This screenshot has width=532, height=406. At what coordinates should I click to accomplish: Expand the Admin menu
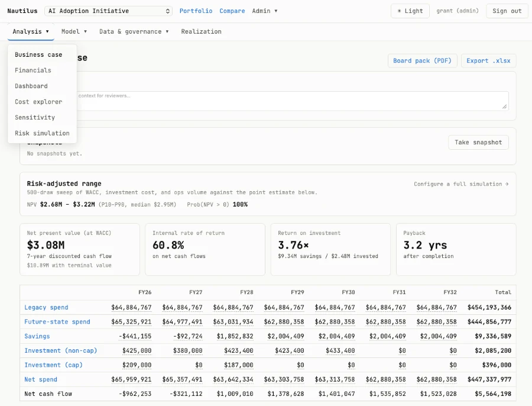point(265,11)
